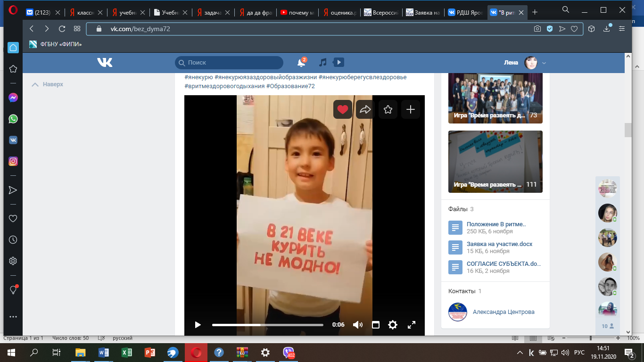The height and width of the screenshot is (362, 644).
Task: Open the Заявка на участие.docx file
Action: point(499,244)
